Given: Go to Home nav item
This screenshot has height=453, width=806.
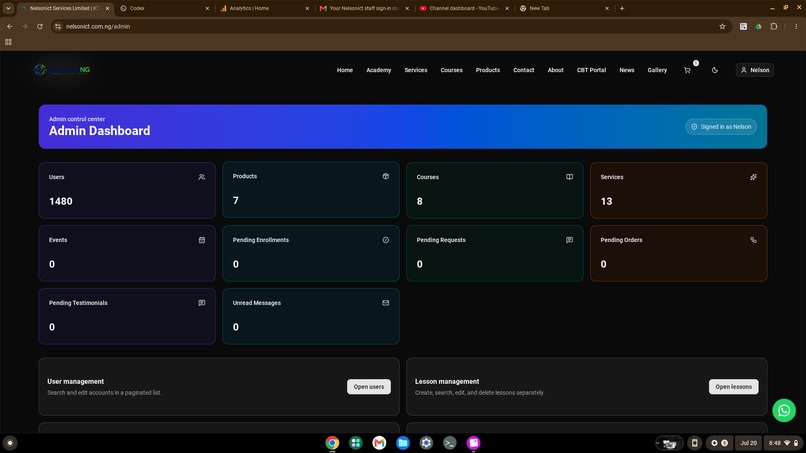Looking at the screenshot, I should pos(344,70).
